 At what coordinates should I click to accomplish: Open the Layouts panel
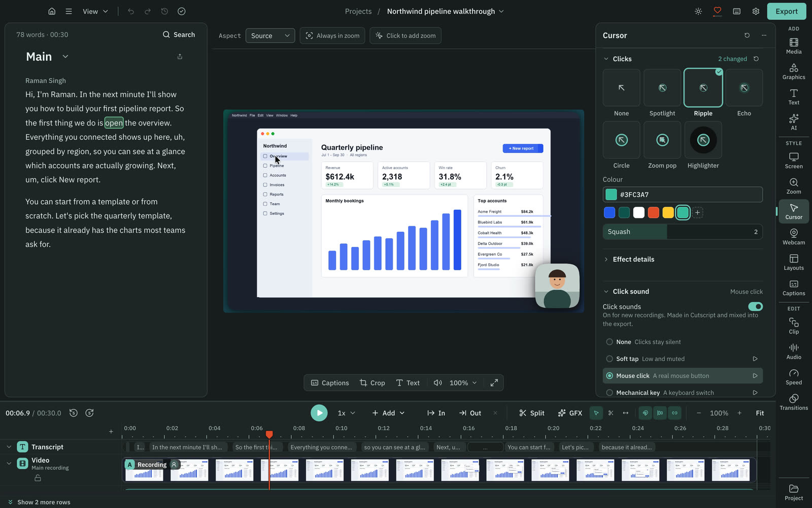[794, 262]
